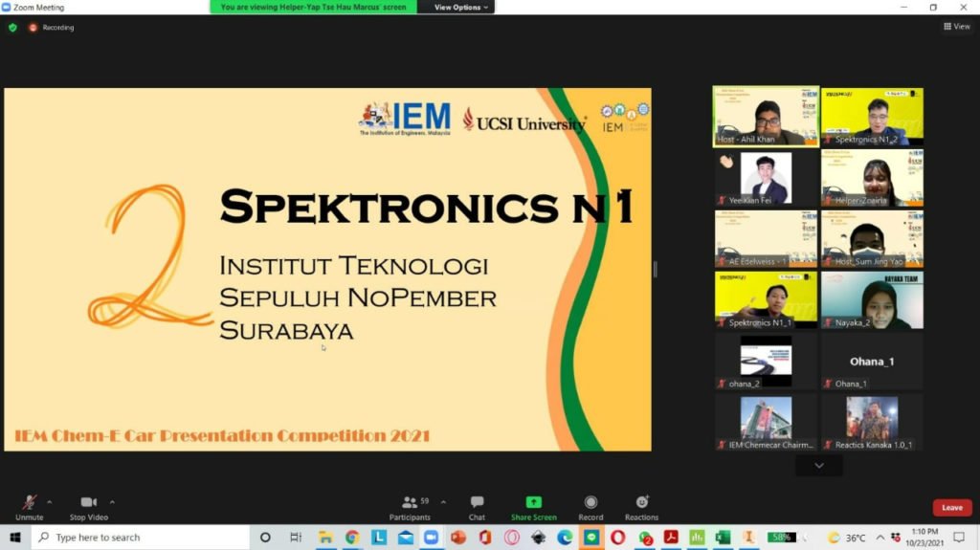Open the View Options dropdown

[x=460, y=7]
